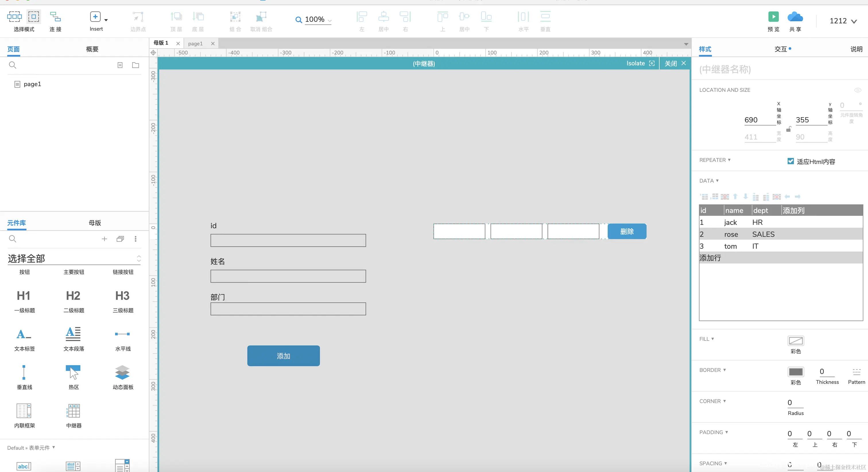Collapse the DATA section expander
The image size is (868, 472).
(717, 181)
